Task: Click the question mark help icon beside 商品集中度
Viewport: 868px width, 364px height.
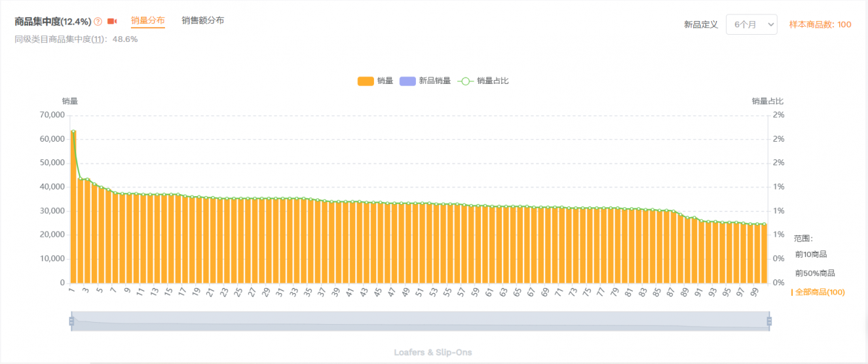Action: pyautogui.click(x=98, y=22)
